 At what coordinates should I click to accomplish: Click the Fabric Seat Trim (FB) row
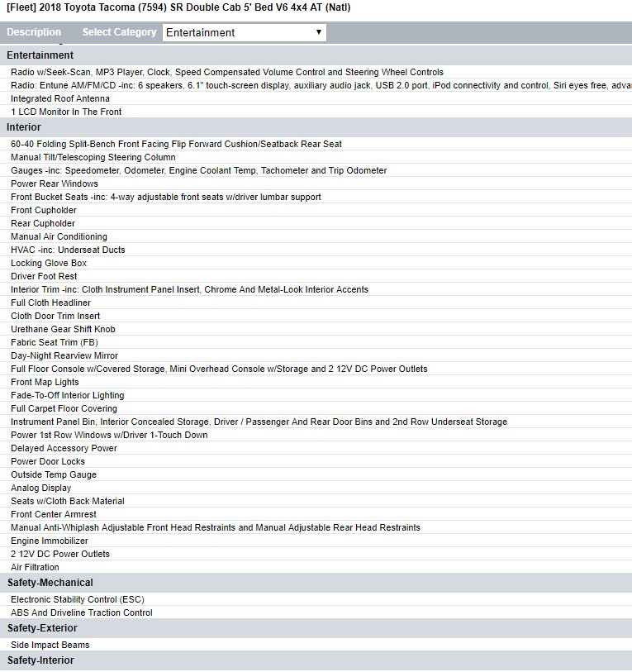click(316, 343)
